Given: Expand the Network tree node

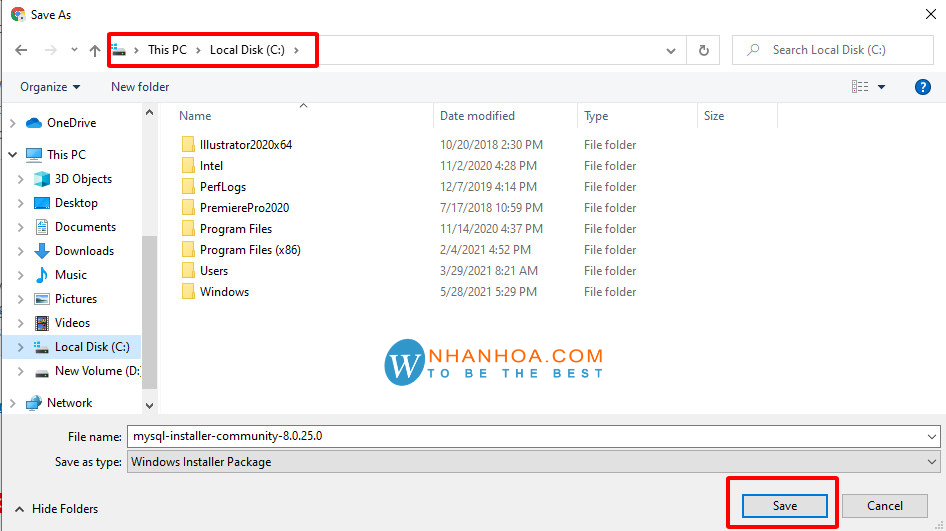Looking at the screenshot, I should [12, 403].
